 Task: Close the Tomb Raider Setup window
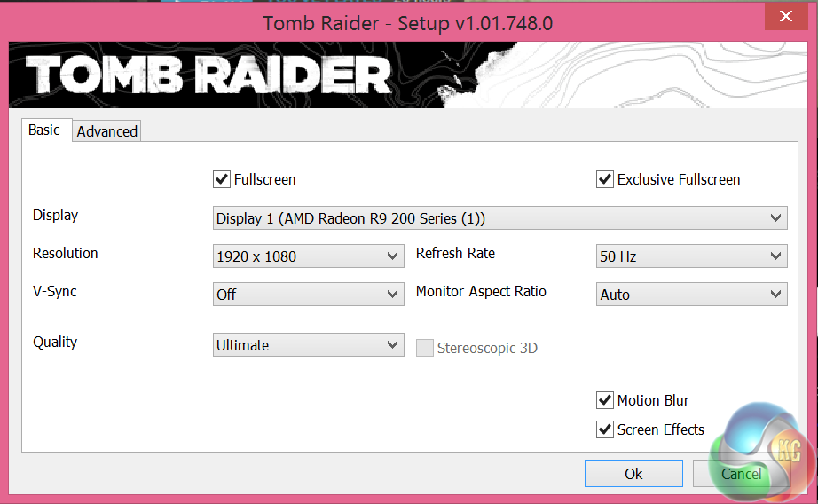[x=786, y=17]
